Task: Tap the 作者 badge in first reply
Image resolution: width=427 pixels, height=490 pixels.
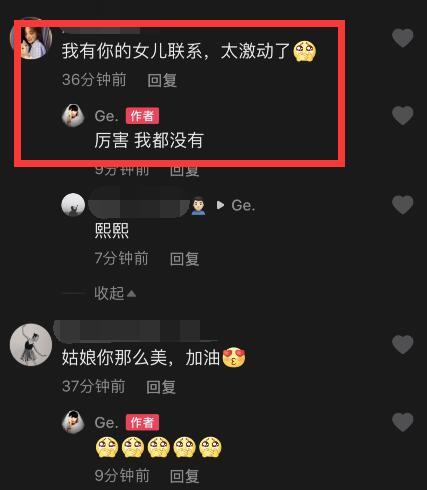Action: (142, 116)
